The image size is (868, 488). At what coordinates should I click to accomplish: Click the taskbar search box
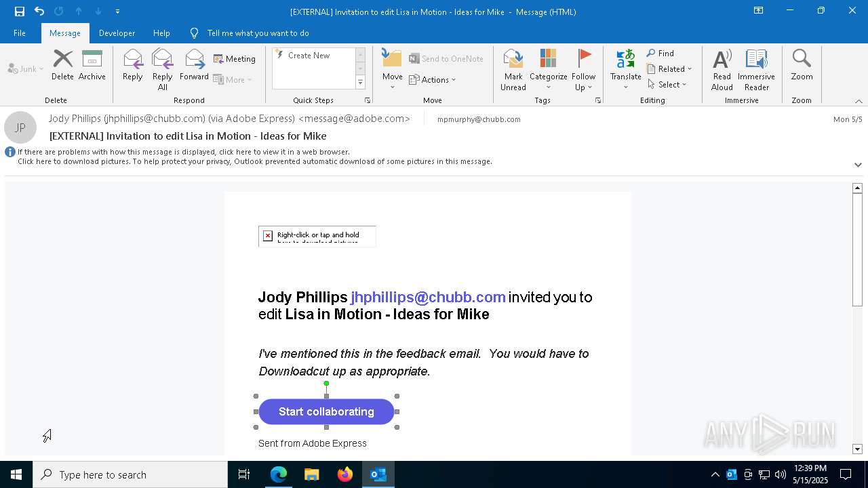(130, 474)
